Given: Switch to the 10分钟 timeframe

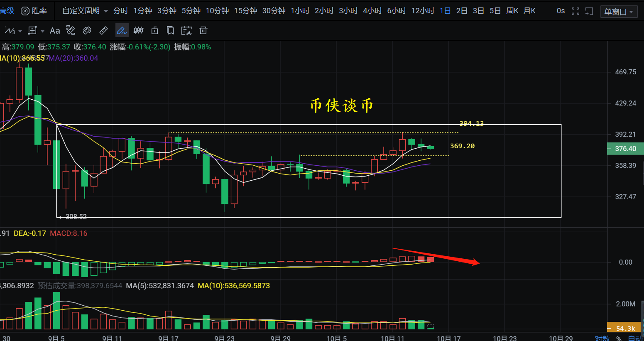Looking at the screenshot, I should point(217,11).
